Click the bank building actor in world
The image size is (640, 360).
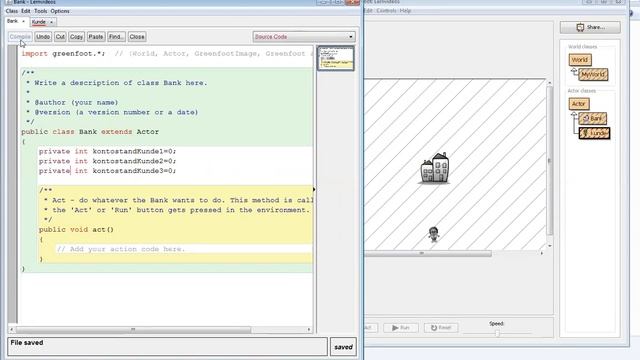coord(435,168)
